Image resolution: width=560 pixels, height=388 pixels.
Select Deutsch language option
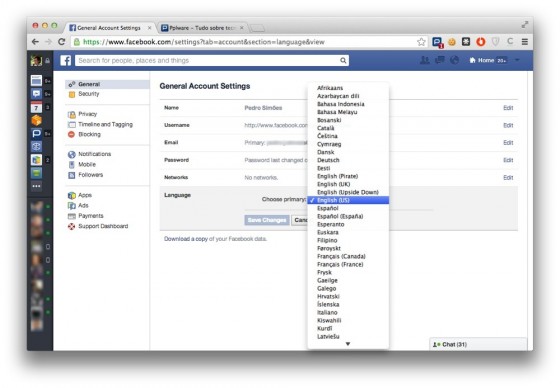[x=348, y=160]
